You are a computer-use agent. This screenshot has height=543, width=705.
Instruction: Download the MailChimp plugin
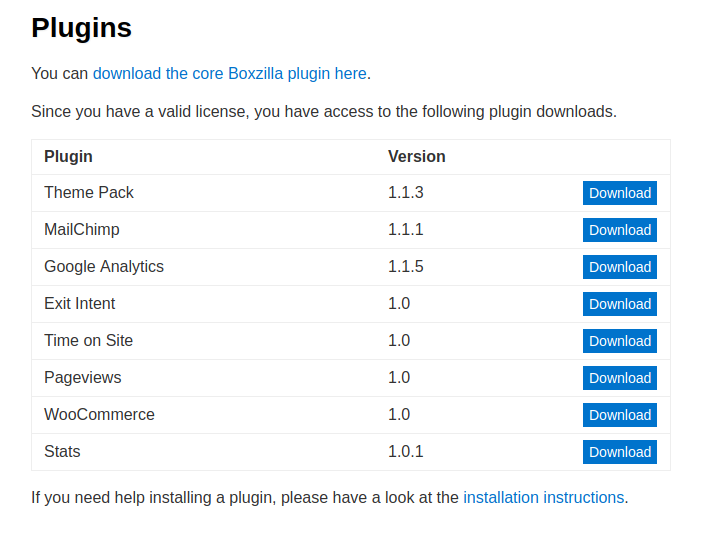click(620, 230)
